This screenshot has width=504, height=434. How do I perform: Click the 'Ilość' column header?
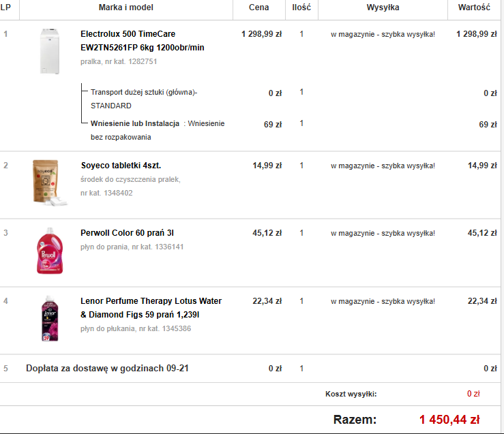[x=301, y=7]
